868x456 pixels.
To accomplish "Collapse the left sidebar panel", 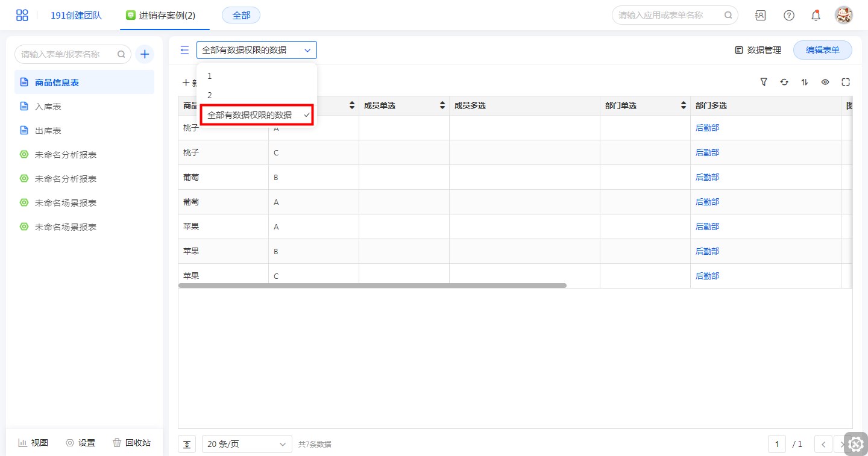I will (184, 50).
